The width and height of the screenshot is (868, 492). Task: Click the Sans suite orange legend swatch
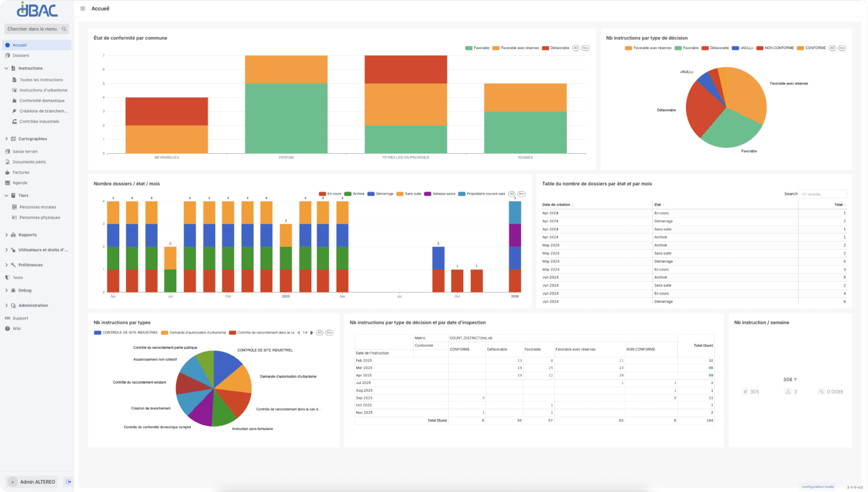pos(399,193)
